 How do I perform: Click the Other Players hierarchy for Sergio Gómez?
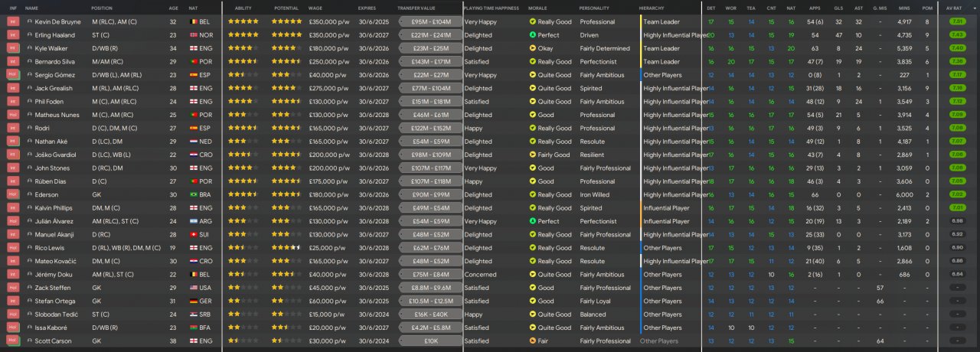(662, 75)
